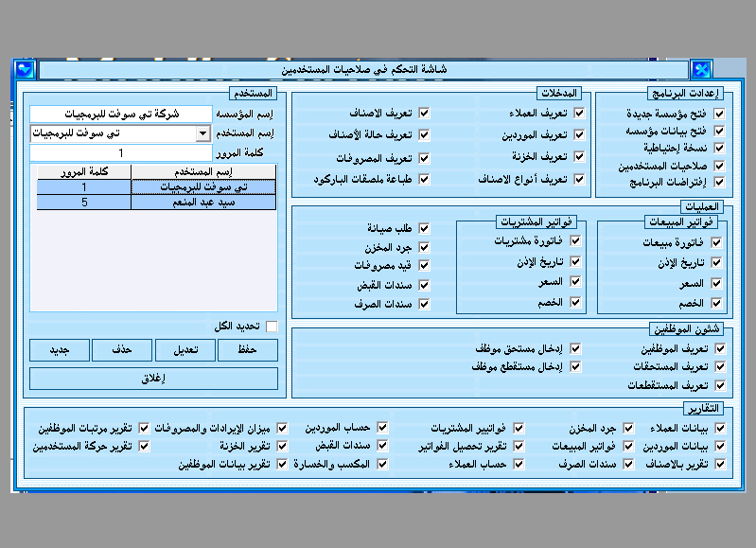
Task: Toggle قيد مصروفات checkbox
Action: pyautogui.click(x=424, y=265)
